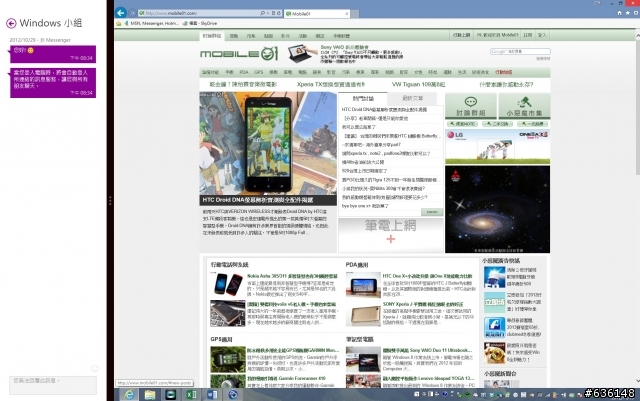
Task: Open the HTC Droid DNA hot discussion entry
Action: tap(384, 109)
